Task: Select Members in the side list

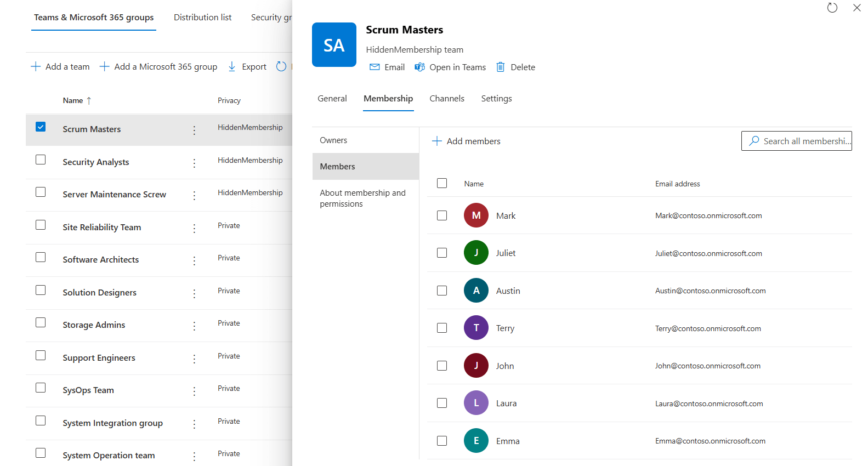Action: coord(366,167)
